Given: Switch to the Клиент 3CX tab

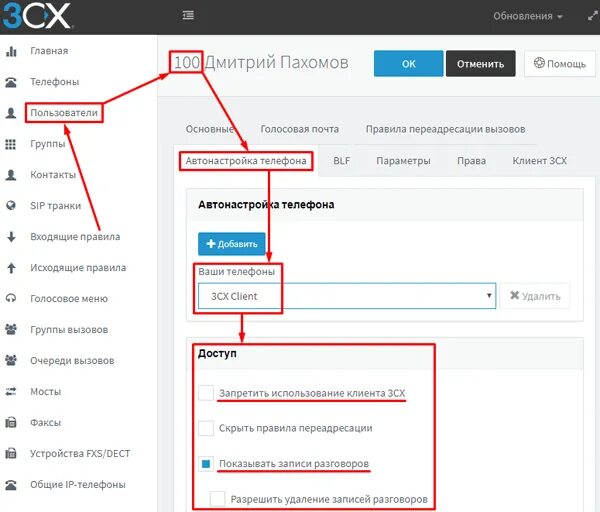Looking at the screenshot, I should point(540,161).
